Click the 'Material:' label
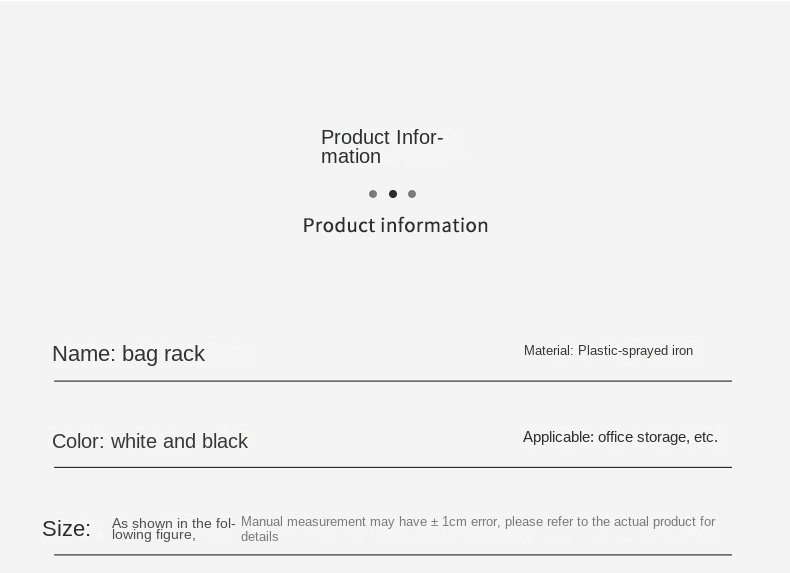 point(549,350)
